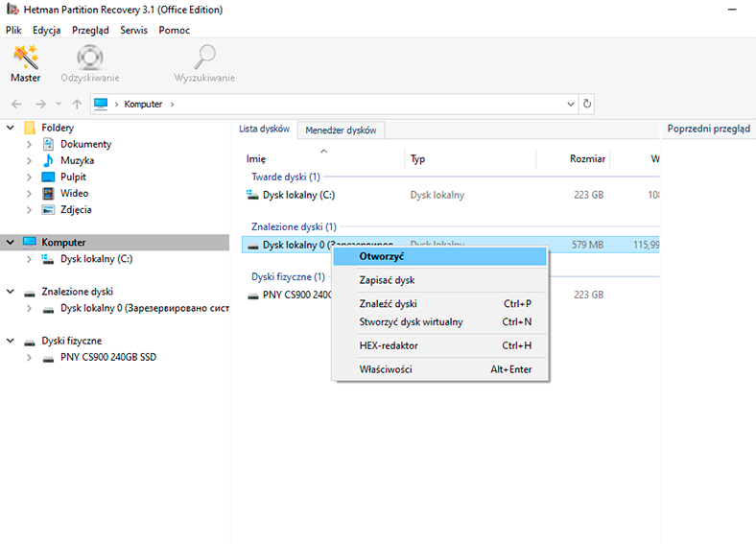Click the computer icon in address bar
The width and height of the screenshot is (756, 544).
[101, 104]
